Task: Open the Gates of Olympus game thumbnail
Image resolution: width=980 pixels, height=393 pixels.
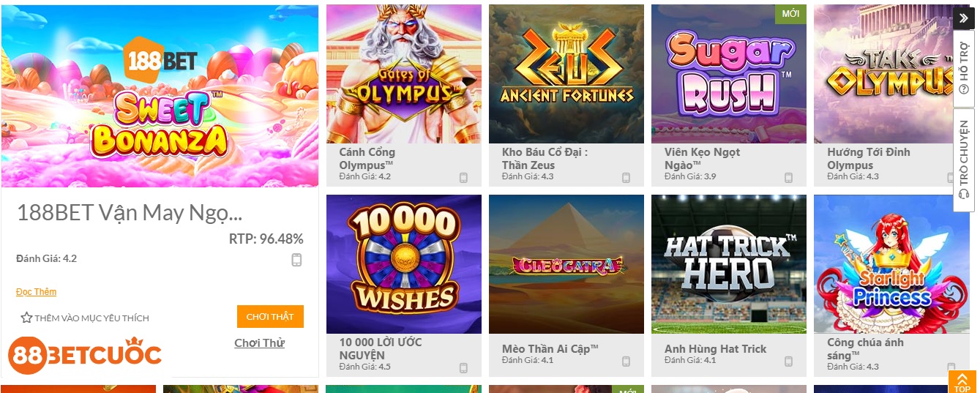Action: click(x=404, y=74)
